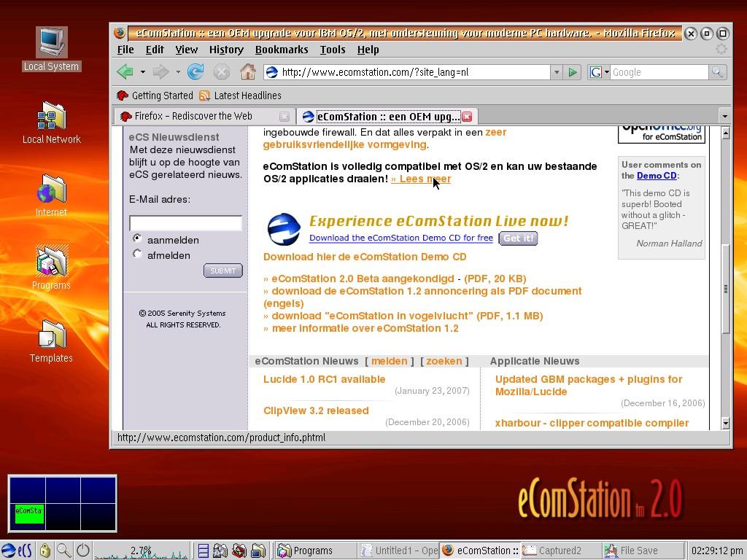The height and width of the screenshot is (560, 747).
Task: Open Lucide 1.0 RC1 available news link
Action: (x=324, y=379)
